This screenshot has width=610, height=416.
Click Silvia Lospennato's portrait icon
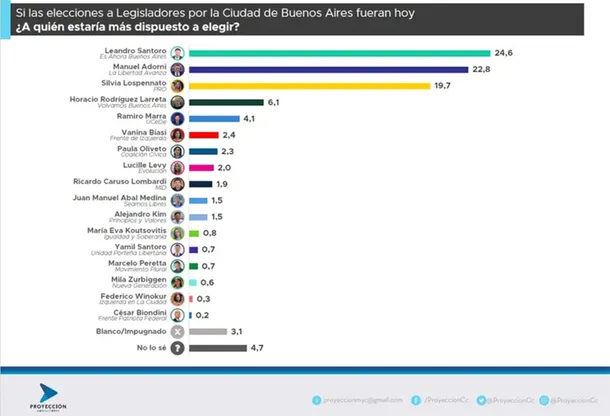177,86
